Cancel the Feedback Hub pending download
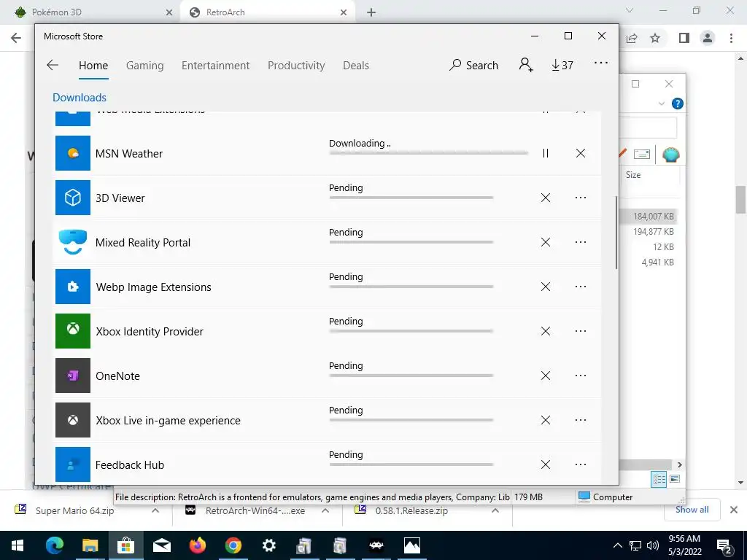 tap(546, 464)
